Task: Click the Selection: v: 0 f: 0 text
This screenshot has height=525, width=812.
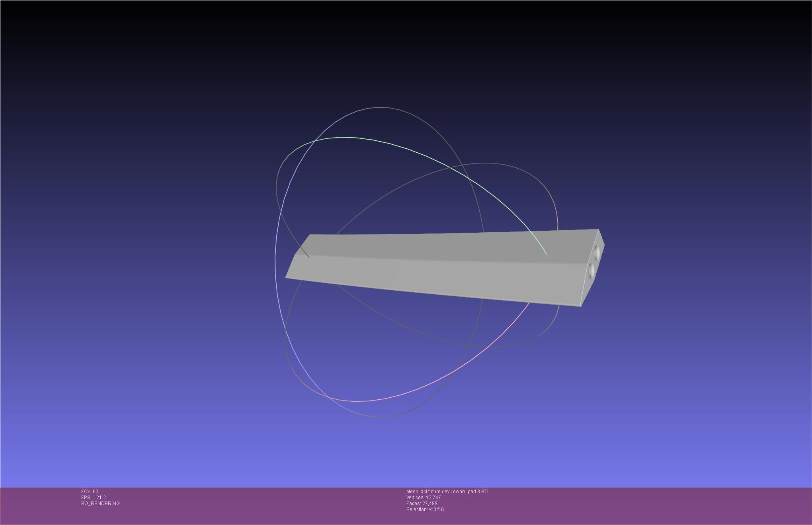Action: pos(425,509)
